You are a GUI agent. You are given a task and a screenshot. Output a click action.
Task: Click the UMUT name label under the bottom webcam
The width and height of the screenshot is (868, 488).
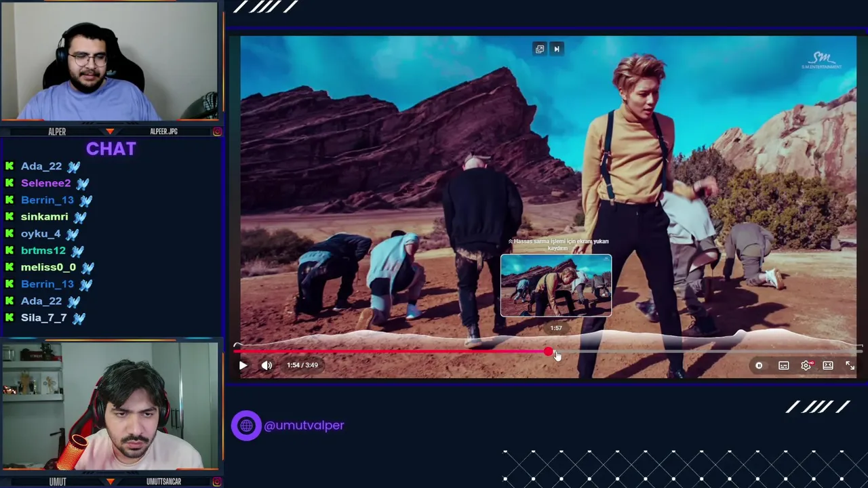pyautogui.click(x=57, y=482)
